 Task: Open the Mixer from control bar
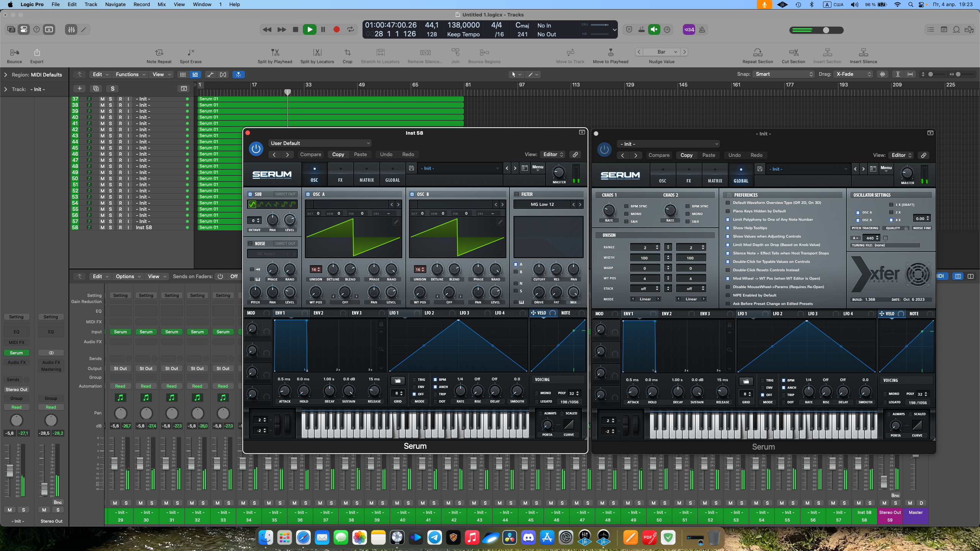tap(71, 29)
